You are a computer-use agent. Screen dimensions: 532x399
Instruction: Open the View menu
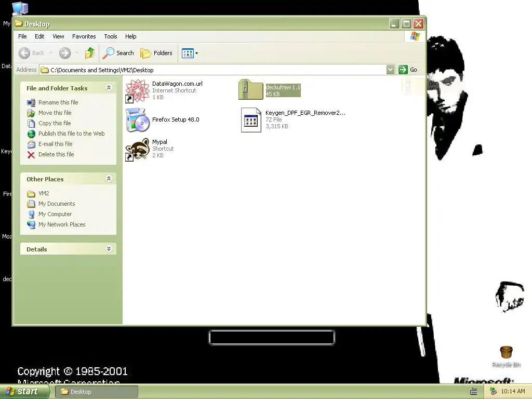pyautogui.click(x=58, y=36)
